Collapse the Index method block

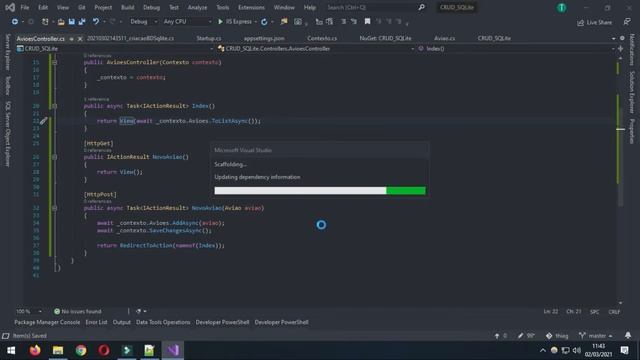pos(54,106)
